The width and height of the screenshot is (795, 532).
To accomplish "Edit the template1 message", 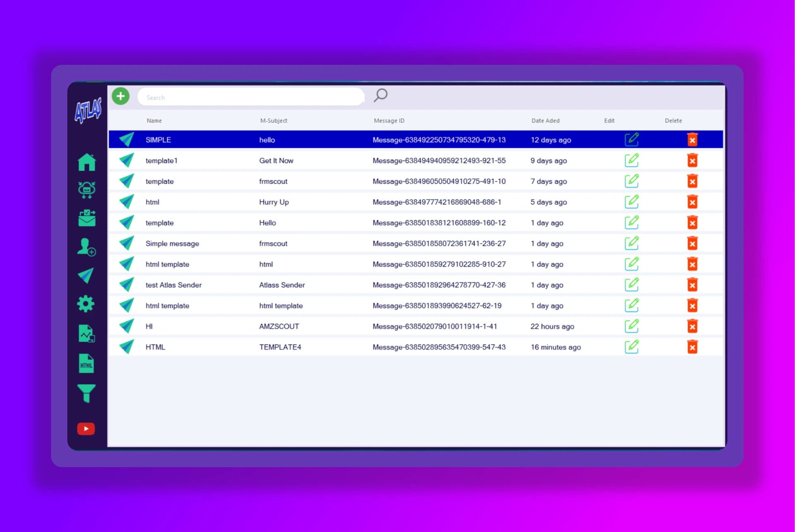I will coord(631,160).
